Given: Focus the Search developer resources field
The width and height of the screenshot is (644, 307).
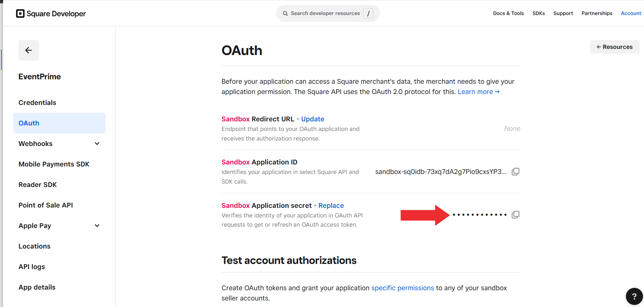Looking at the screenshot, I should pyautogui.click(x=325, y=13).
